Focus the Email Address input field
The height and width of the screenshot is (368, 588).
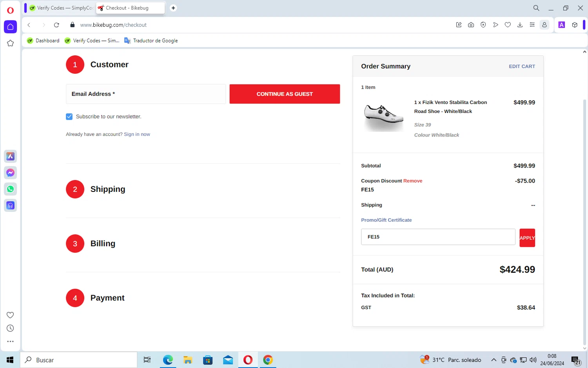click(145, 94)
